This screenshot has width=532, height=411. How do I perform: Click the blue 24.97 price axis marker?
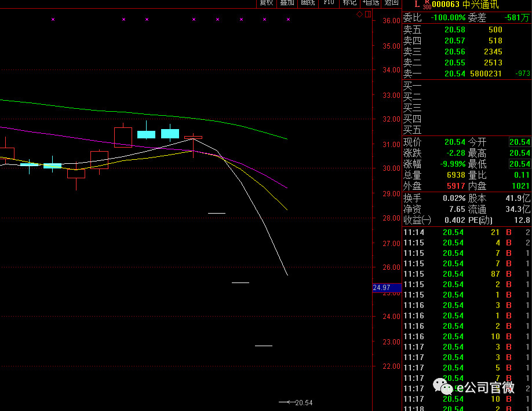coord(381,288)
